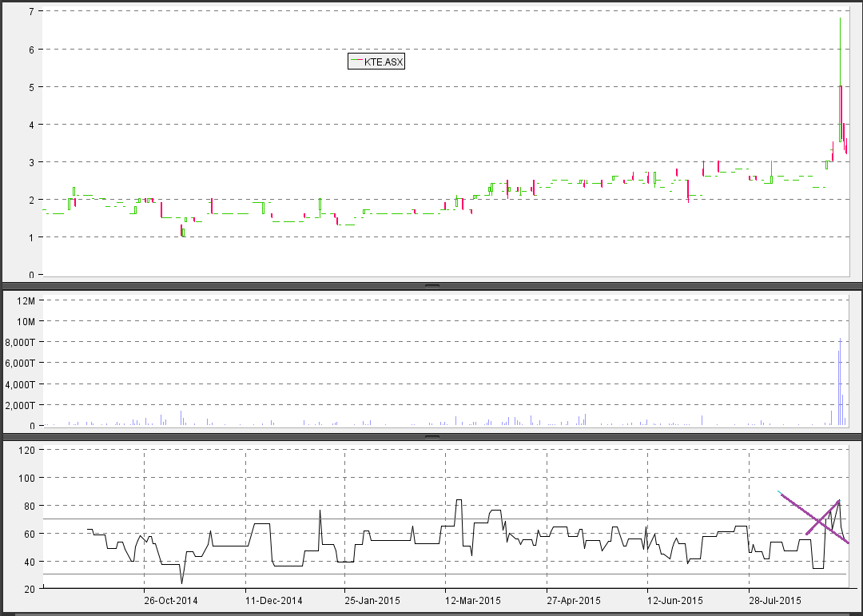This screenshot has height=616, width=863.
Task: Click the 12-Jun-2015 date label
Action: (674, 600)
